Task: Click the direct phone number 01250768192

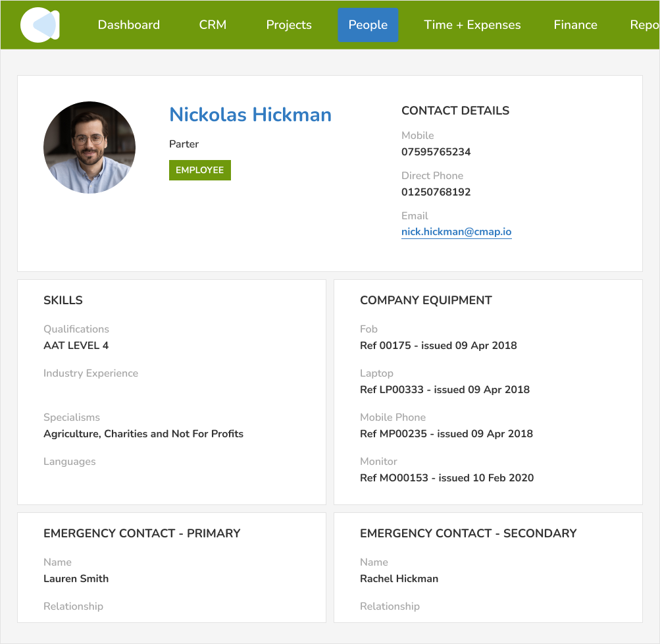Action: click(x=436, y=192)
